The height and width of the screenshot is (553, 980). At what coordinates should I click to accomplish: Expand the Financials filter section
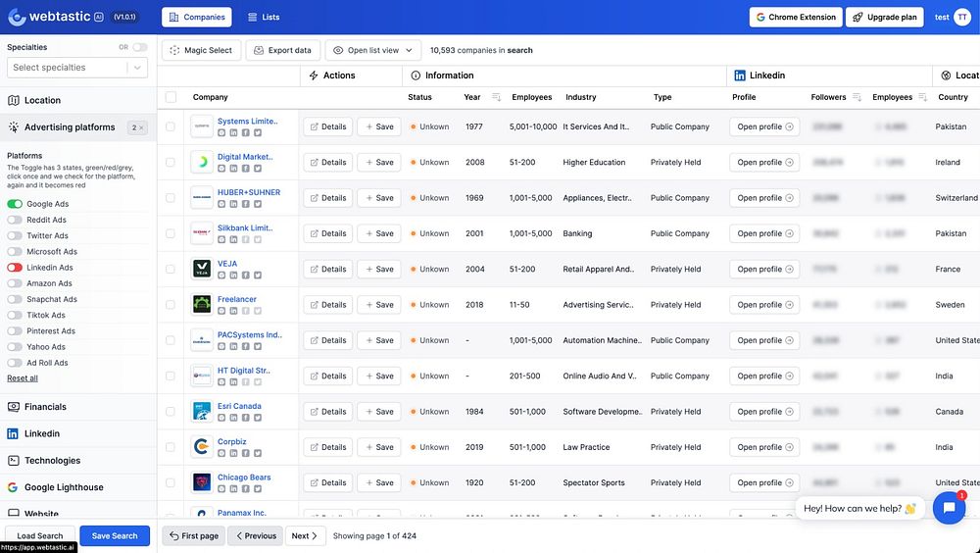[x=78, y=407]
